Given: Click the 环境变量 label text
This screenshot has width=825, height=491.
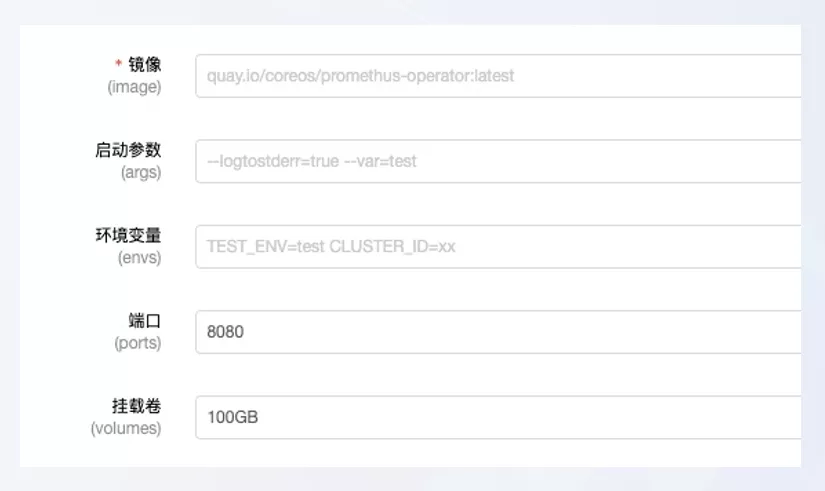Looking at the screenshot, I should coord(128,235).
